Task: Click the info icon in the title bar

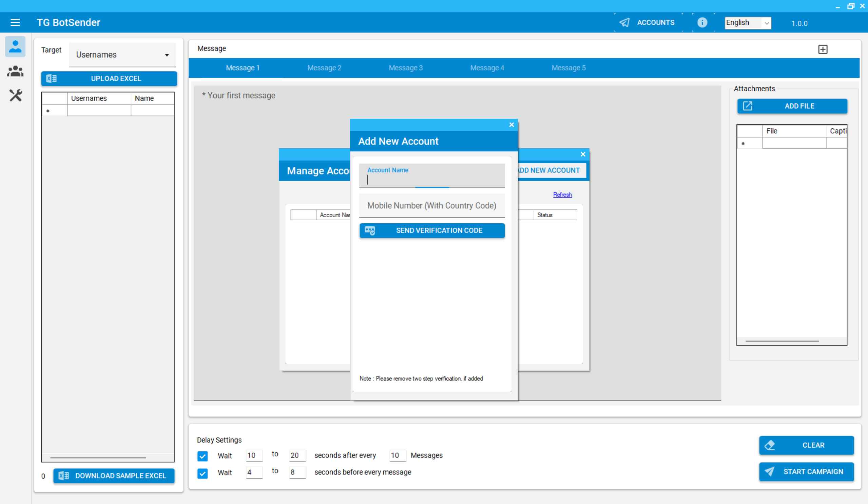Action: (x=702, y=22)
